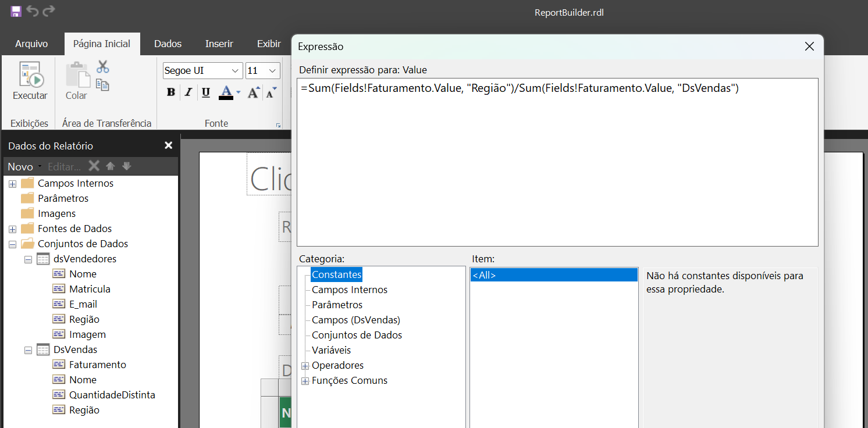This screenshot has height=428, width=868.
Task: Expand the Funções Comuns category
Action: coord(305,381)
